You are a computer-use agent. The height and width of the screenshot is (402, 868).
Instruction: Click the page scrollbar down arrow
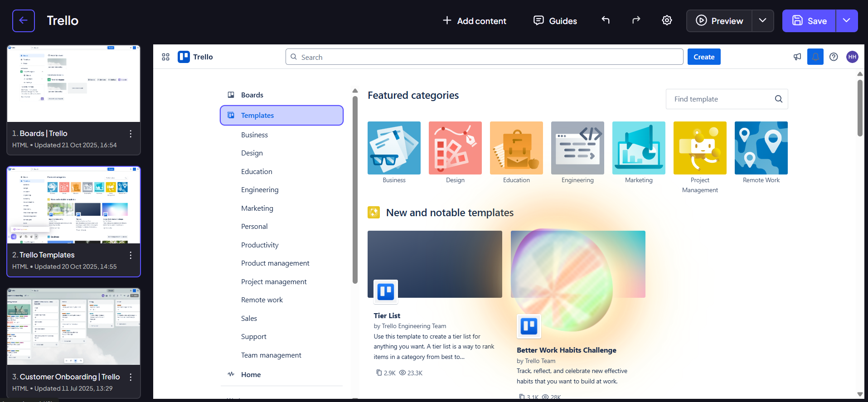click(x=860, y=394)
